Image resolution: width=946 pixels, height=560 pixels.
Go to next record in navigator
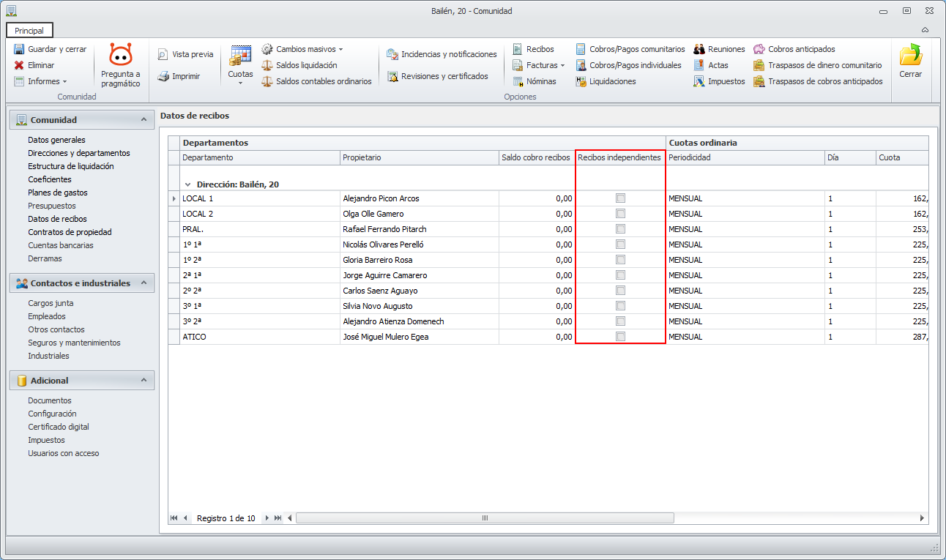pos(267,518)
